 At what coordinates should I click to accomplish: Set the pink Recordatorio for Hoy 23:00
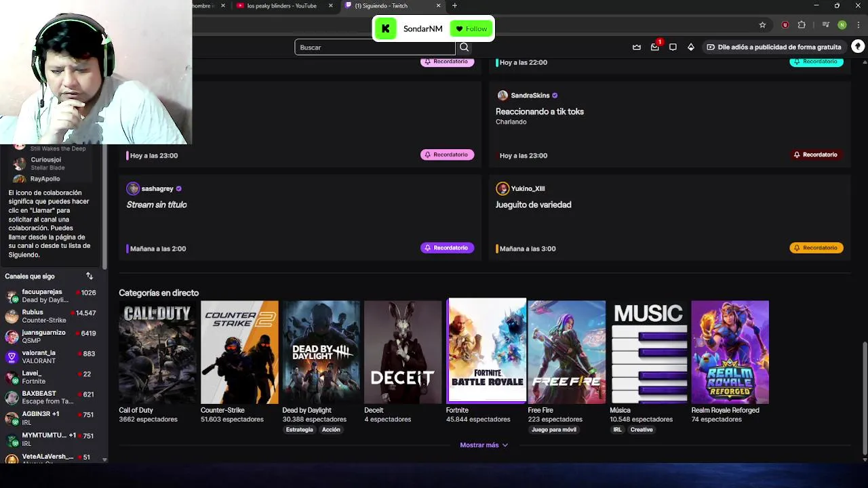[x=447, y=155]
